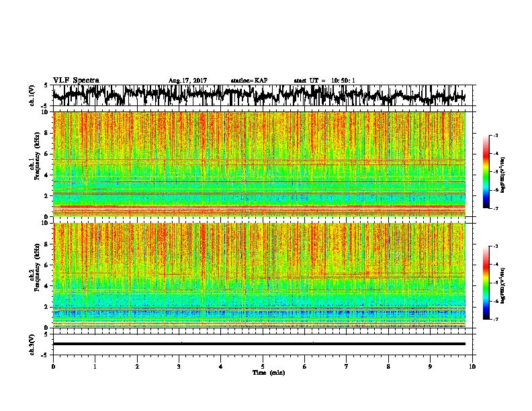Click the "3" tick label on Time axis
The width and height of the screenshot is (532, 411).
click(179, 367)
